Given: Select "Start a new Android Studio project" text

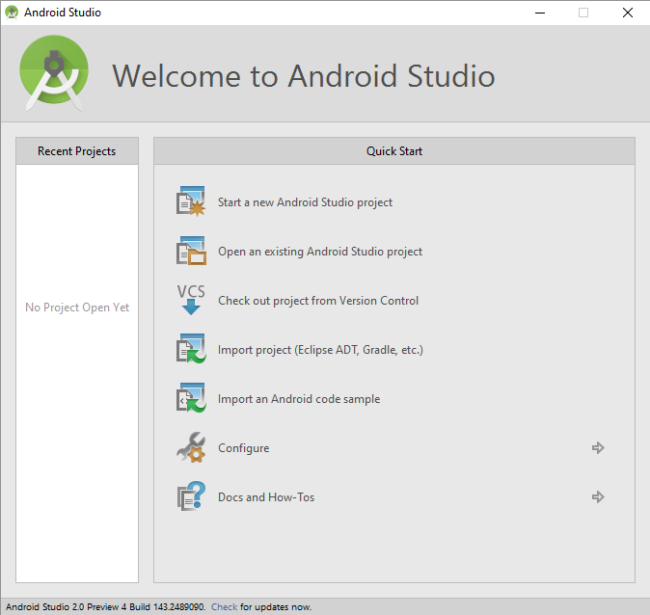Looking at the screenshot, I should tap(305, 202).
